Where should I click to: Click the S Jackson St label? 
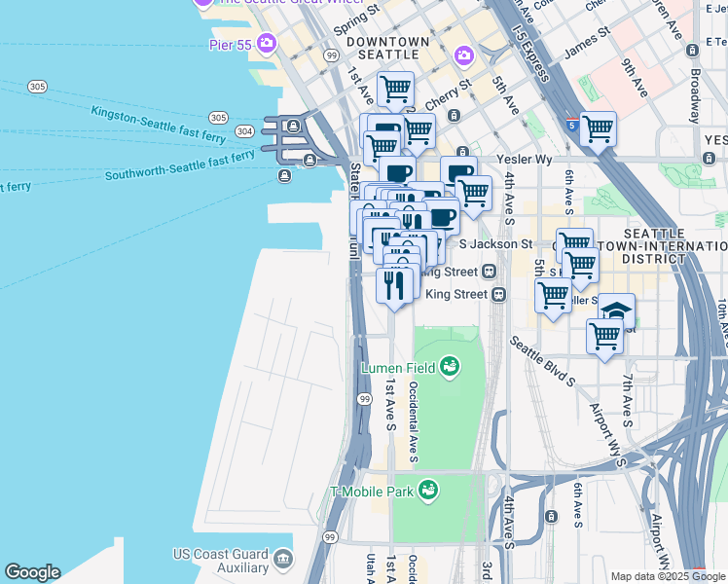pos(495,243)
